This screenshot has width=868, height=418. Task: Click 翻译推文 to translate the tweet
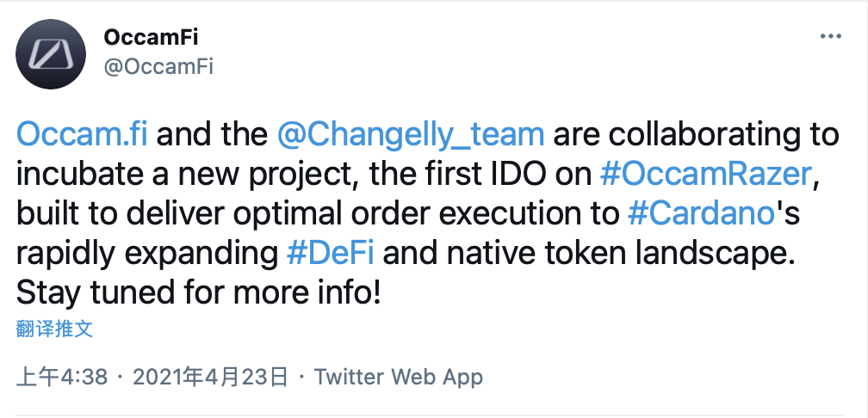[x=54, y=329]
